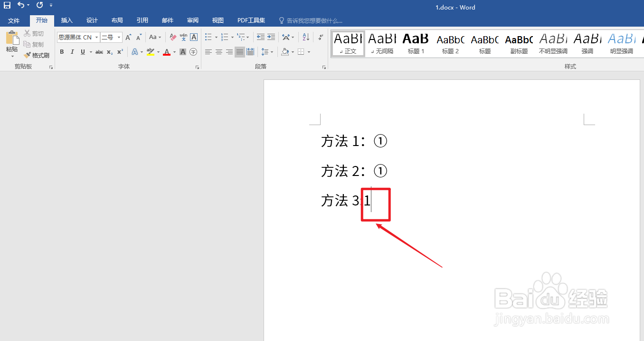644x341 pixels.
Task: Toggle italic formatting
Action: coord(72,52)
